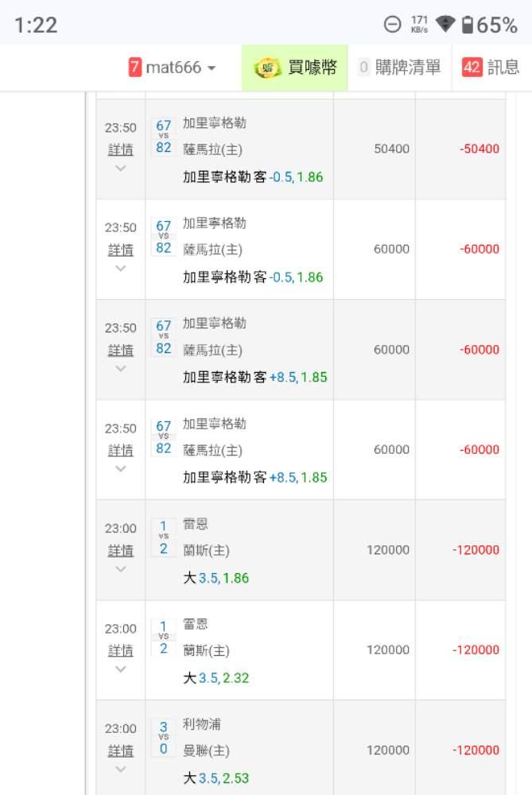
Task: Tap the 3 vs 0 score for 利物浦 match
Action: coord(164,737)
